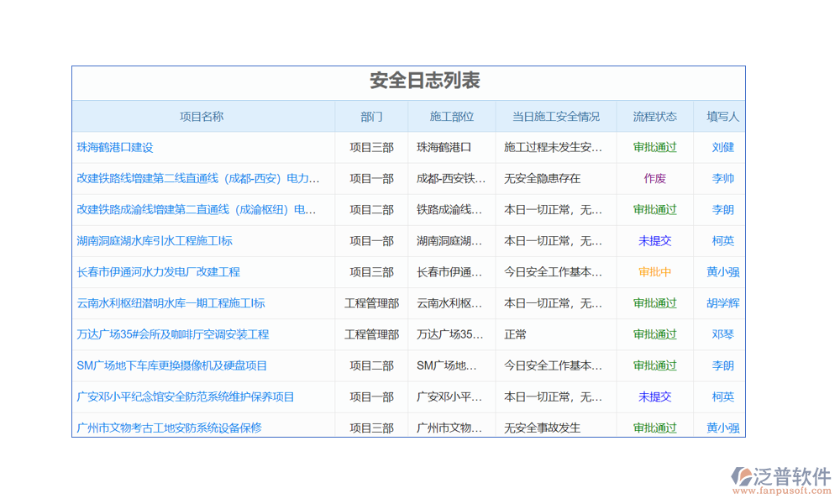
Task: Open 湖南洞庭湖水库引水工程施工I标 project link
Action: pyautogui.click(x=155, y=241)
